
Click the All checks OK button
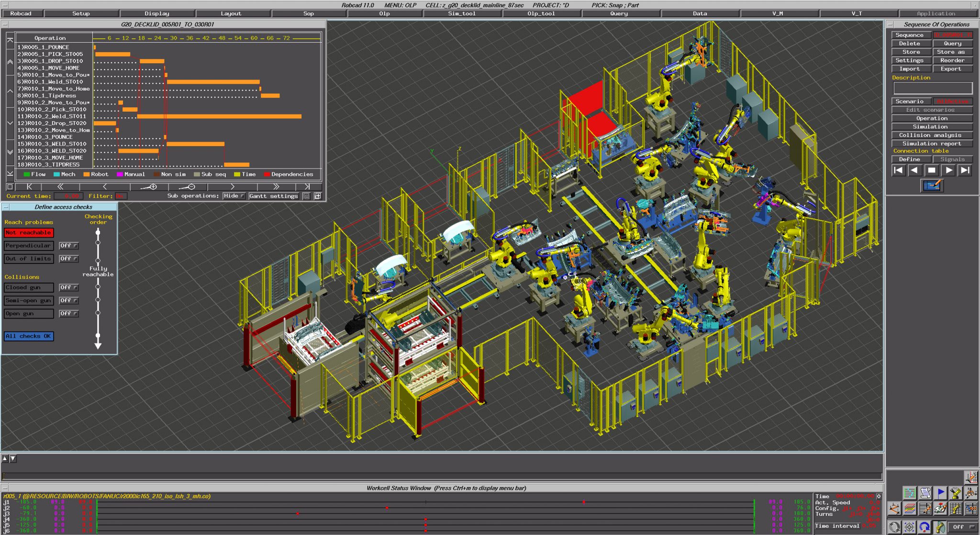tap(28, 336)
